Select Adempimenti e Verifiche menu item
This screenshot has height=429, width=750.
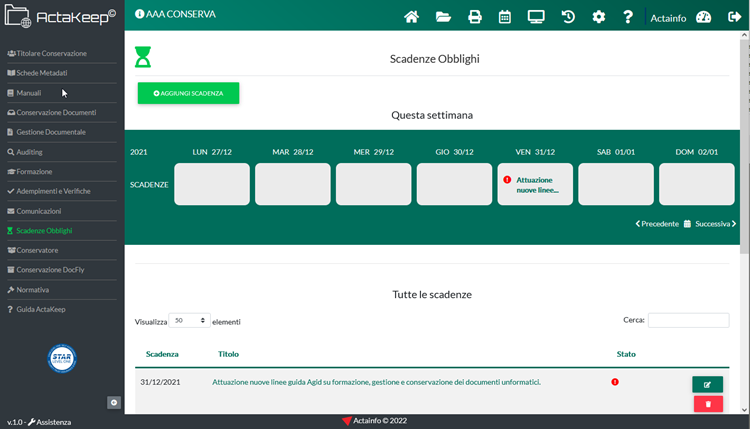[53, 191]
